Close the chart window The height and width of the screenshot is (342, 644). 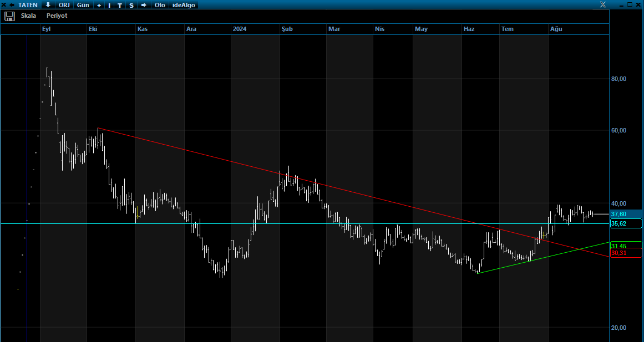pos(638,4)
